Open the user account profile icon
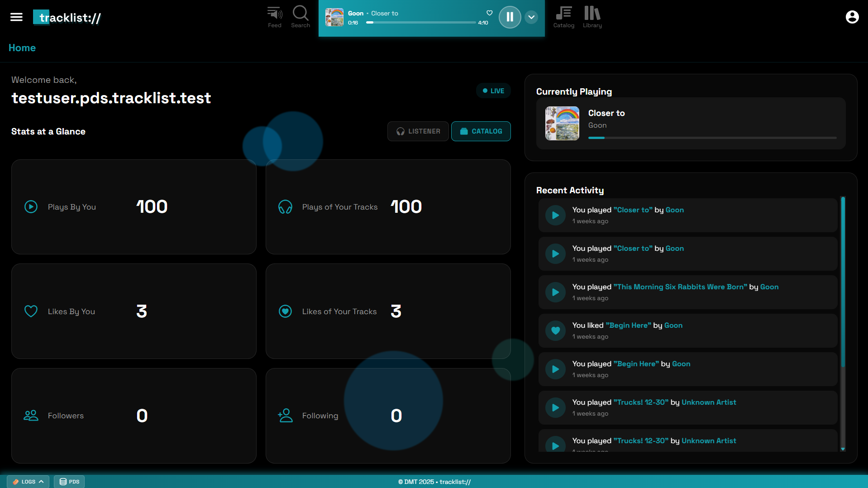The width and height of the screenshot is (868, 488). click(852, 17)
